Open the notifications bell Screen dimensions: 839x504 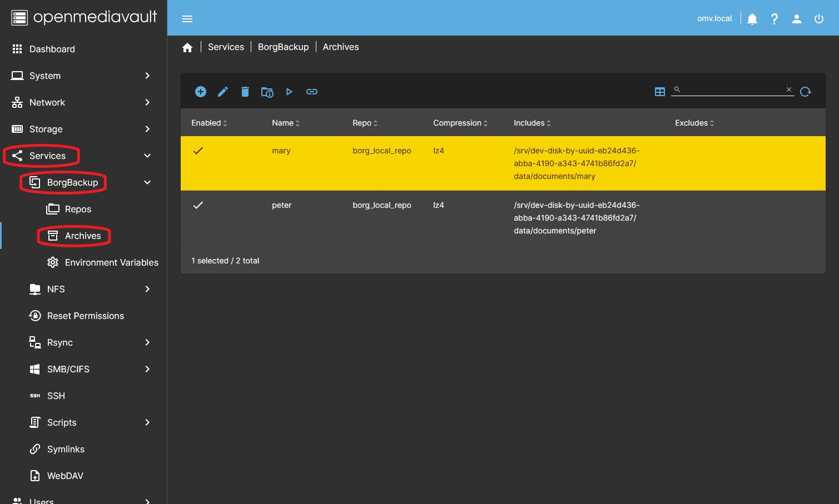[752, 19]
